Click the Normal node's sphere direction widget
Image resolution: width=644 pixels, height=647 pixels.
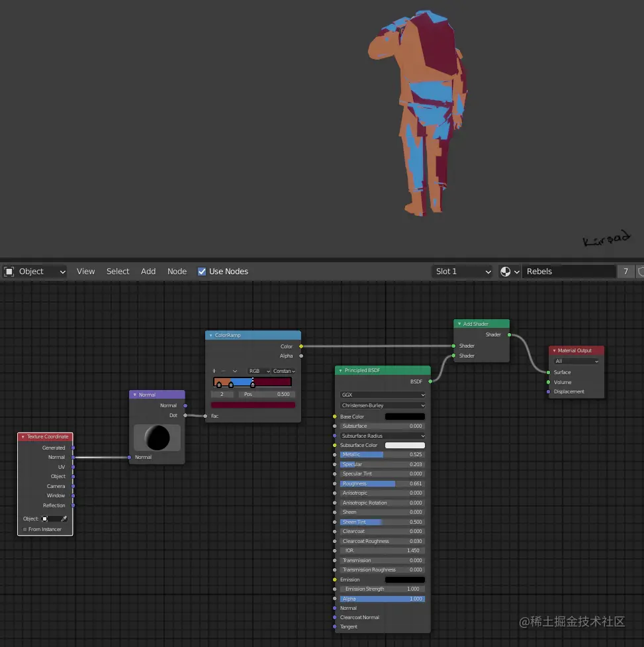[x=157, y=438]
